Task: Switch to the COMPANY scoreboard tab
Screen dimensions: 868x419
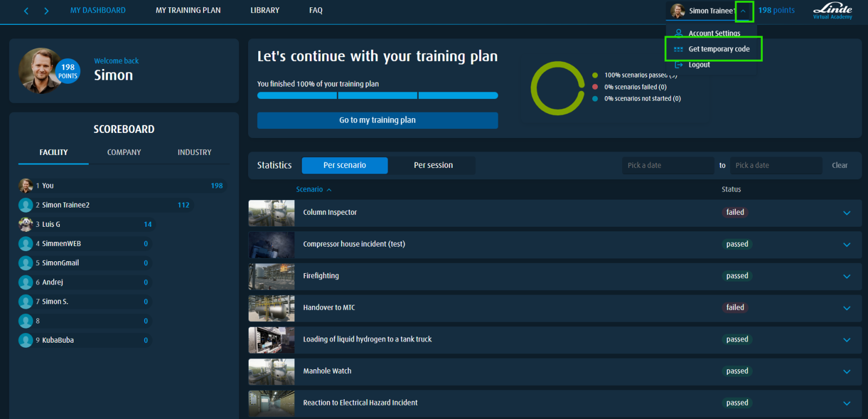Action: pyautogui.click(x=124, y=152)
